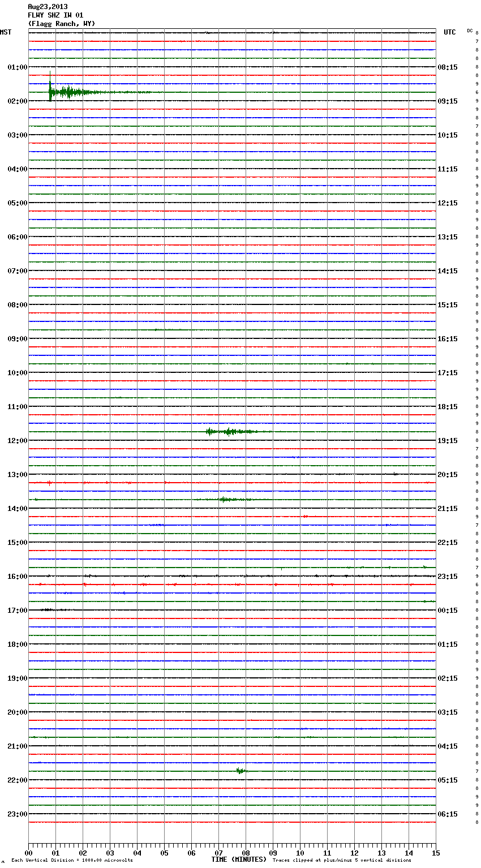Select the 07:00 MST row label
Image resolution: width=481 pixels, height=868 pixels.
point(18,271)
